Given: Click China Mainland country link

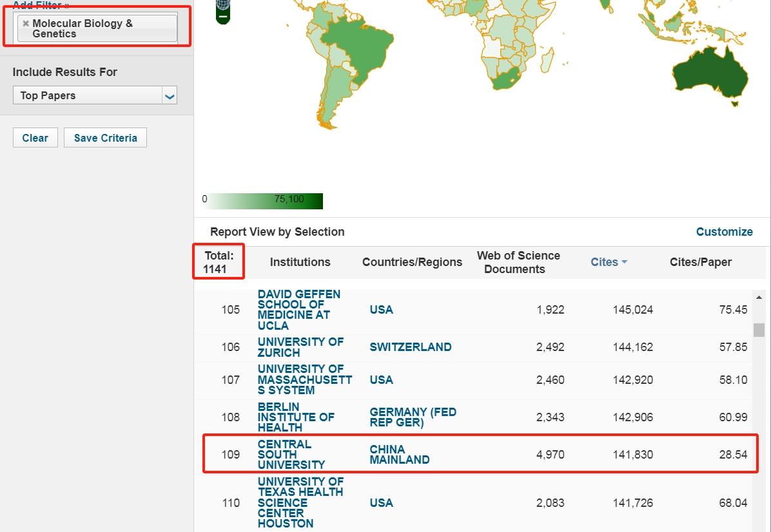Looking at the screenshot, I should 399,454.
